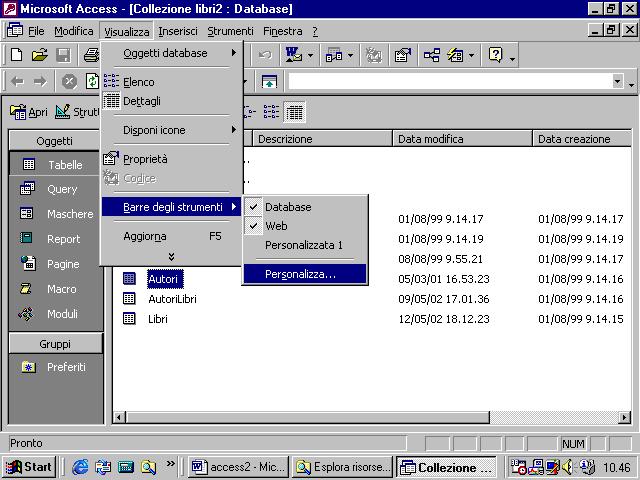Expand Disponi icone submenu
This screenshot has height=480, width=640.
coord(171,130)
